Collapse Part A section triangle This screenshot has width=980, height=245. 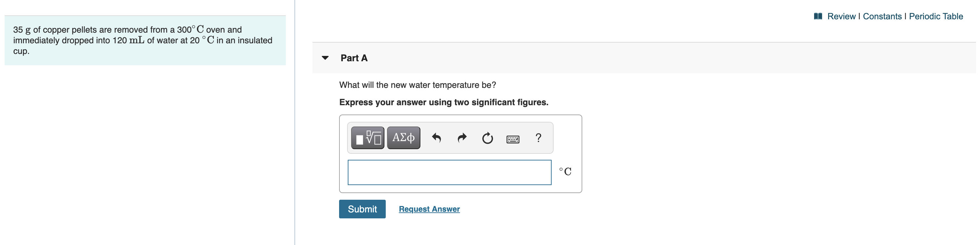(325, 58)
